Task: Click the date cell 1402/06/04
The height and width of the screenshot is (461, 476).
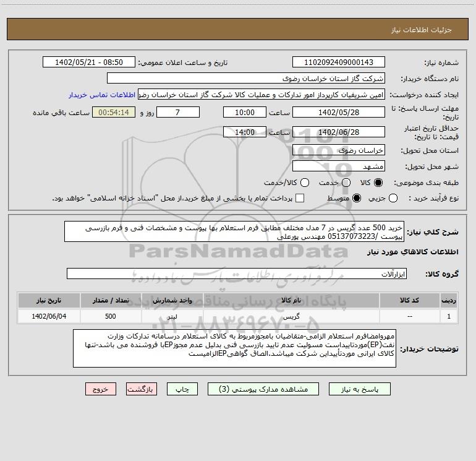Action: click(x=49, y=316)
